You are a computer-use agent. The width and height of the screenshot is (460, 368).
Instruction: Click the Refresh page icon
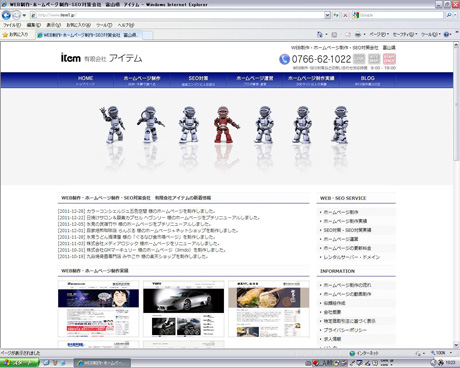336,15
